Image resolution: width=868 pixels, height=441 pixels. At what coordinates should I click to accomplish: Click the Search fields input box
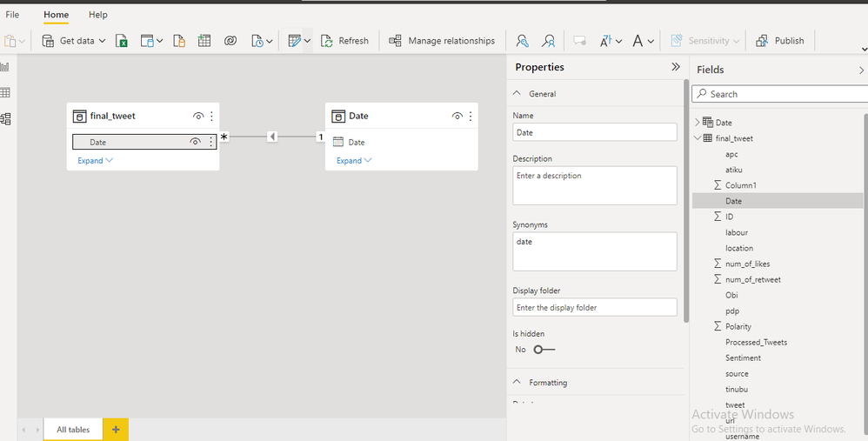click(778, 94)
